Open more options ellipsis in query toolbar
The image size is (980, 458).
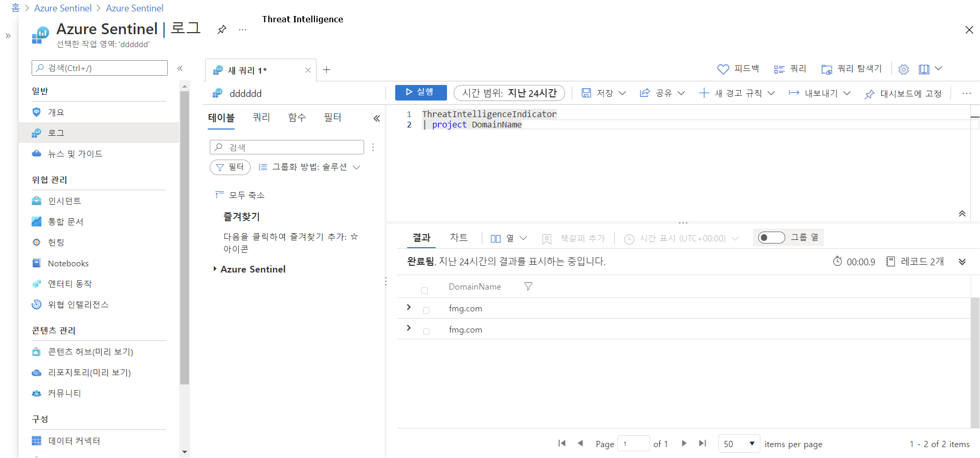(967, 93)
